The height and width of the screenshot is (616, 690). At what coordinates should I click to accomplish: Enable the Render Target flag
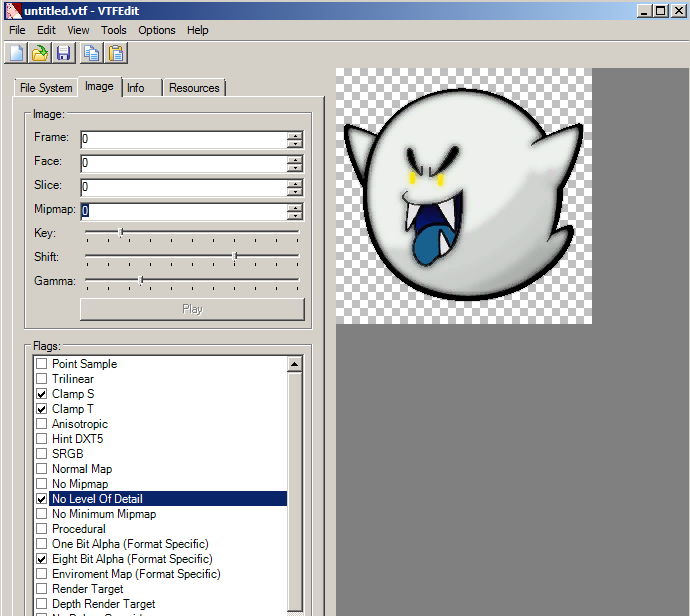coord(41,589)
